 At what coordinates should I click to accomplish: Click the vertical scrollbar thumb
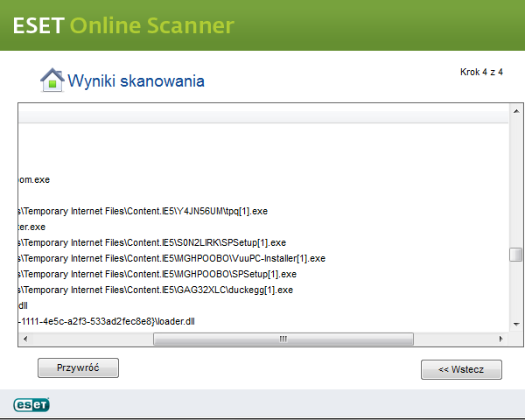coord(516,255)
